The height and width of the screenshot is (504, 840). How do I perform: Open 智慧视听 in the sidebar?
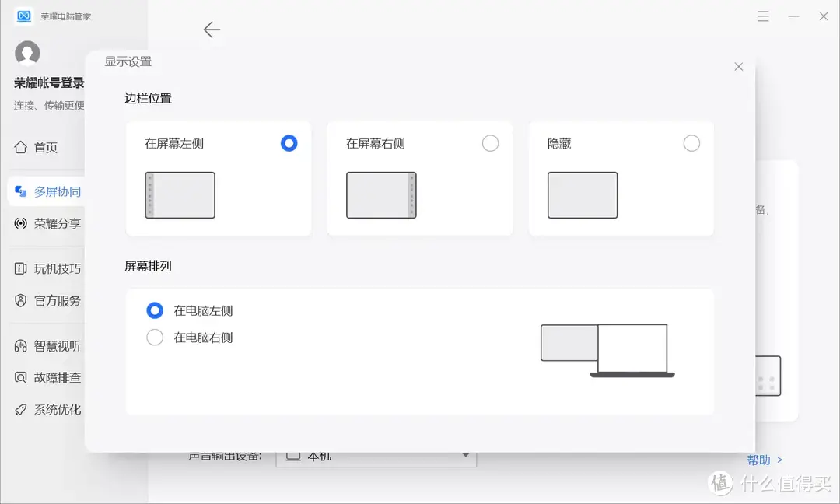click(47, 346)
